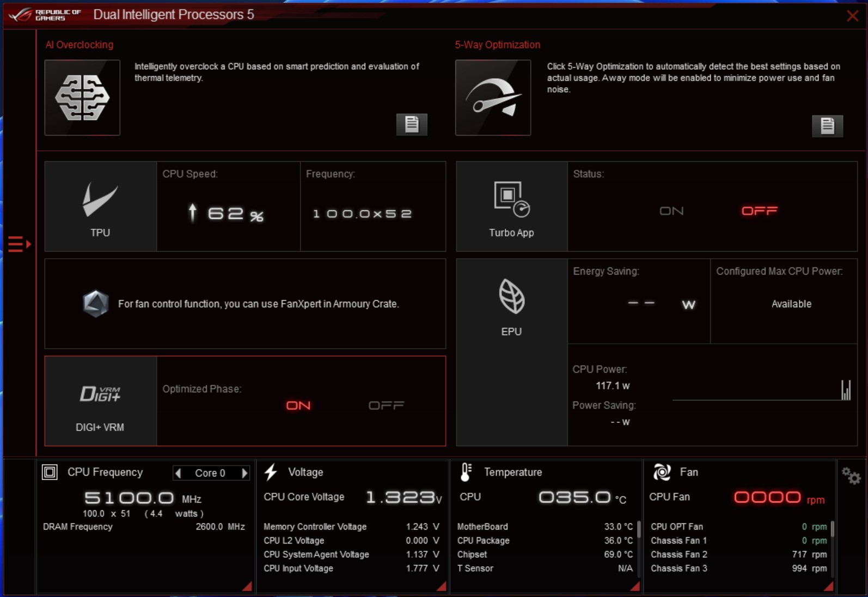Click the CPU Power 117.1 w value
Viewport: 868px width, 597px height.
613,386
